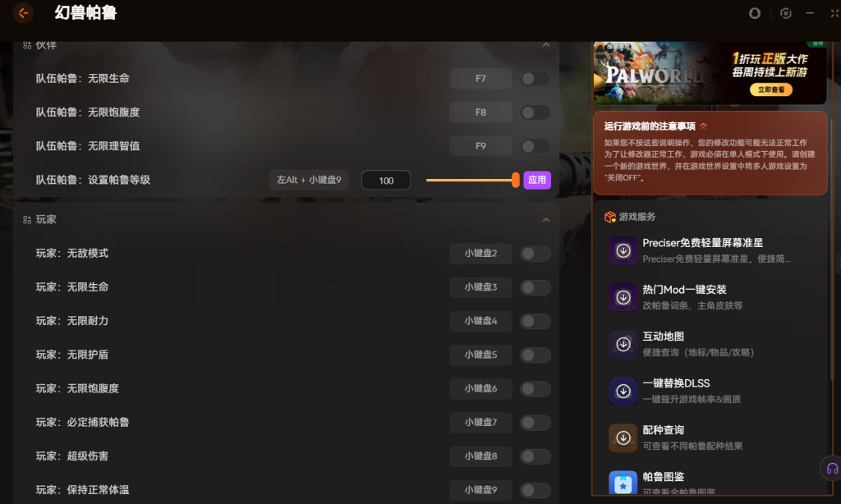Click the 一键替换DLSS download icon
Viewport: 841px width, 504px height.
click(x=623, y=392)
